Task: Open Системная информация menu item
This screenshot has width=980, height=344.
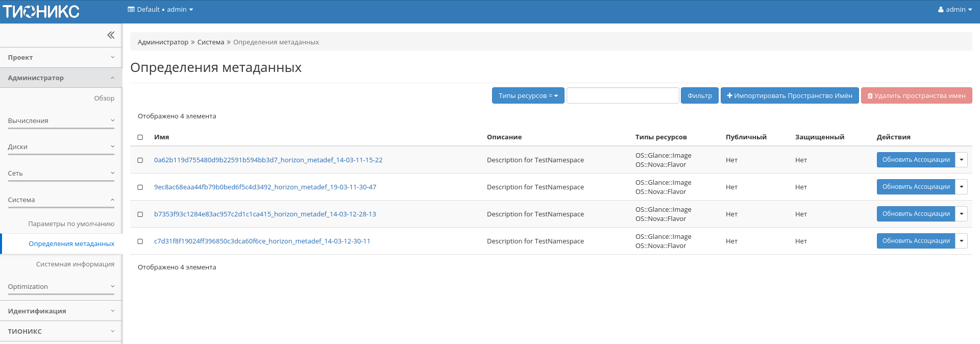Action: coord(75,264)
